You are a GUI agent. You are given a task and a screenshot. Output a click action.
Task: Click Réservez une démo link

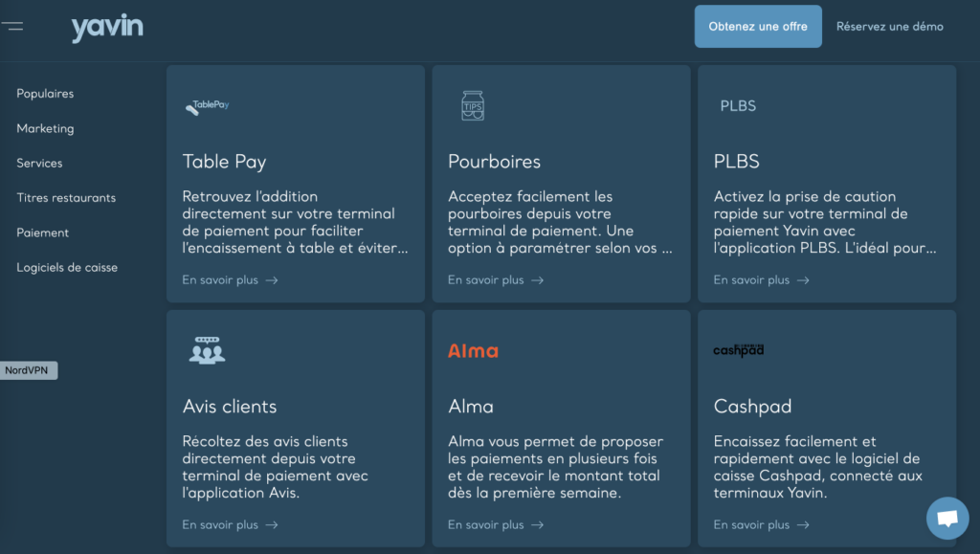(x=890, y=26)
